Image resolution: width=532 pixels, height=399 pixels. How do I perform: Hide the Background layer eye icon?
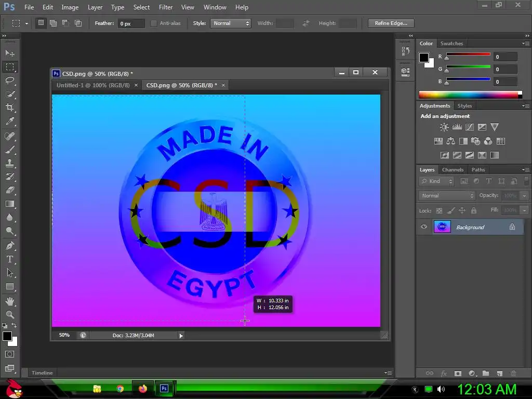424,227
